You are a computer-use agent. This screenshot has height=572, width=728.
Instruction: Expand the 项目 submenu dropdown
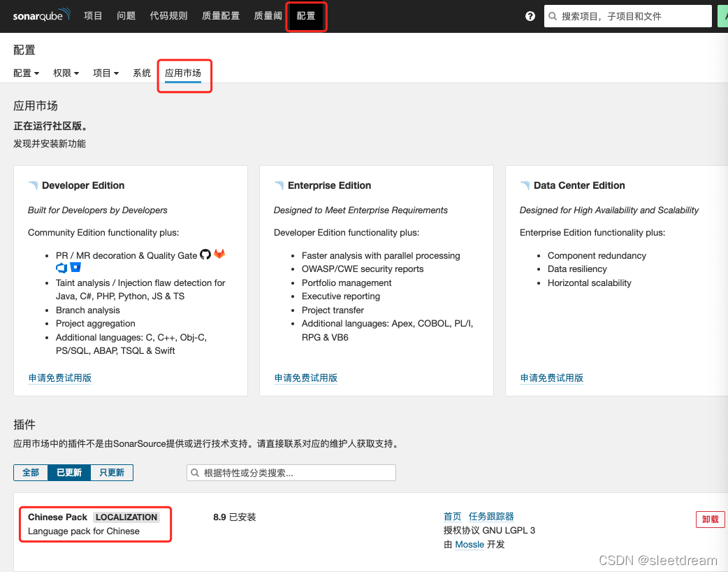pyautogui.click(x=106, y=73)
